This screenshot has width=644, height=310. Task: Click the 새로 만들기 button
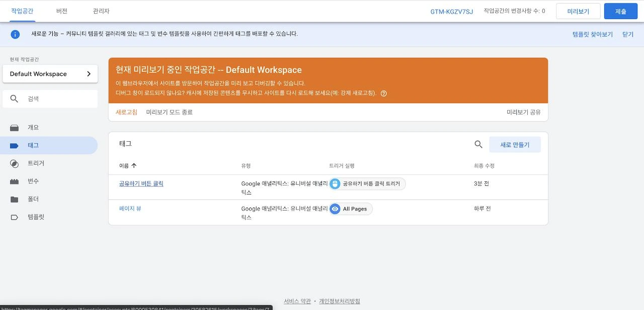click(x=515, y=145)
